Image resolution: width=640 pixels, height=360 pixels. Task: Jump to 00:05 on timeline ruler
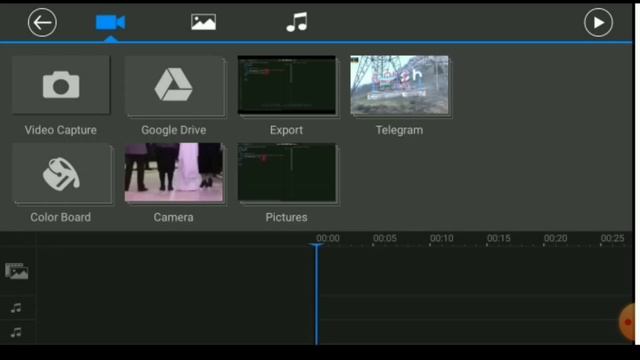384,238
